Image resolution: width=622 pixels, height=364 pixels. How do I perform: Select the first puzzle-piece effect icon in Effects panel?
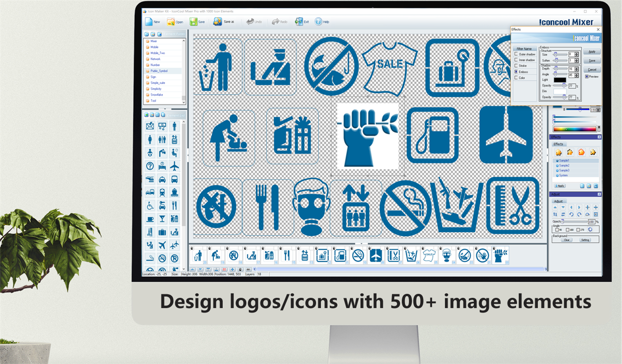pyautogui.click(x=558, y=152)
